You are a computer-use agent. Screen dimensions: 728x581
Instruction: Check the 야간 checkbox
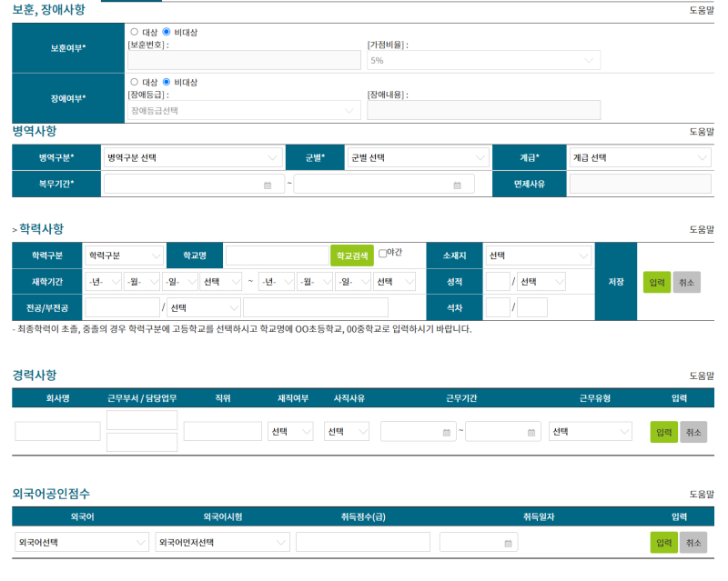coord(383,254)
